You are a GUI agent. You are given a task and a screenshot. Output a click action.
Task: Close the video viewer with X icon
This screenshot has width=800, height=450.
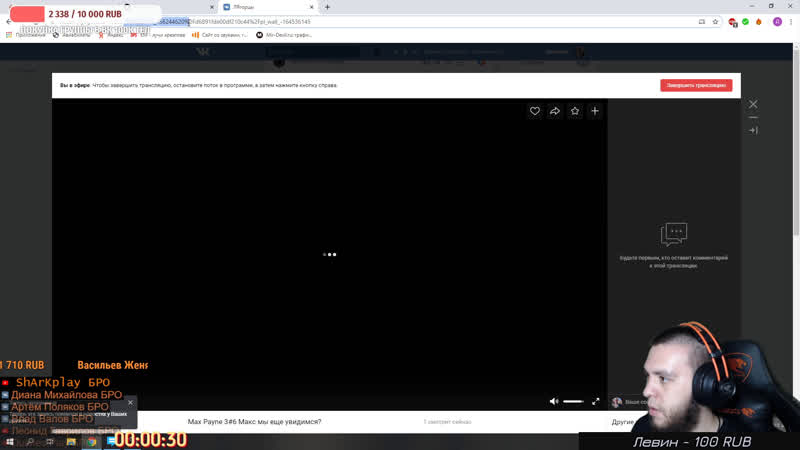coord(753,104)
